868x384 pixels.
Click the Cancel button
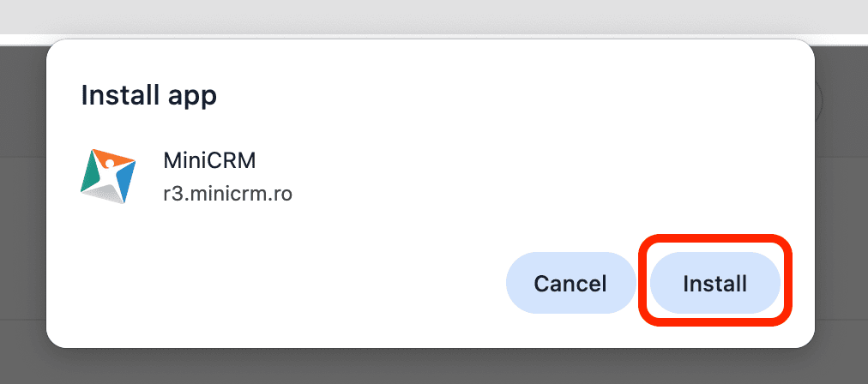(x=570, y=283)
